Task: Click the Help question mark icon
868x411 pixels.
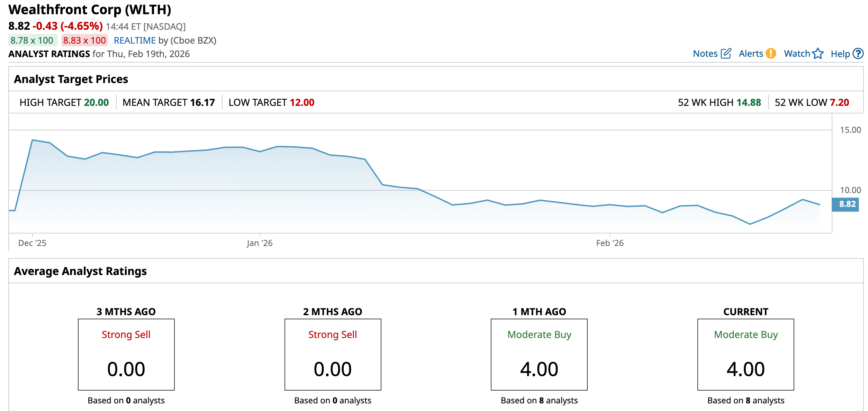Action: 858,54
